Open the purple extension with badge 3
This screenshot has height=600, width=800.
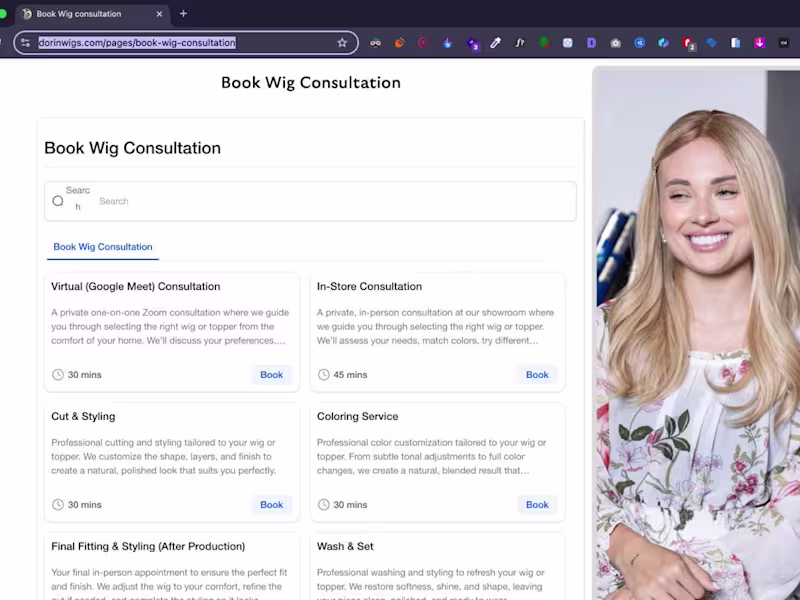472,44
